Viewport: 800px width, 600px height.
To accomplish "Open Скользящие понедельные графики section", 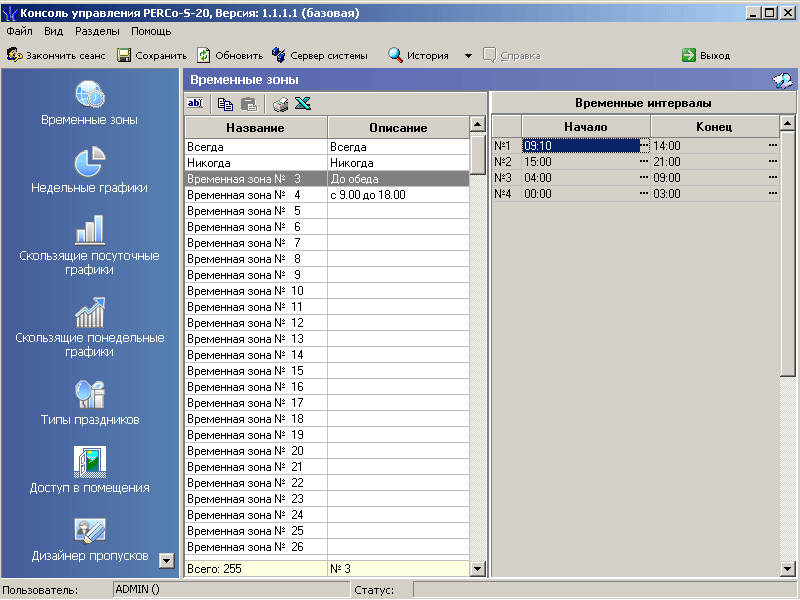I will pos(89,328).
